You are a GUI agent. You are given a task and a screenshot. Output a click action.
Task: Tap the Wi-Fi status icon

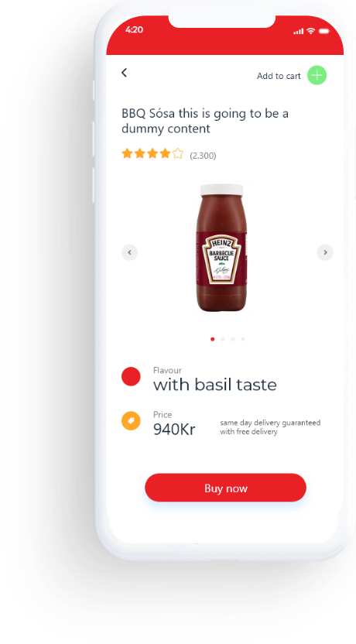coord(311,31)
